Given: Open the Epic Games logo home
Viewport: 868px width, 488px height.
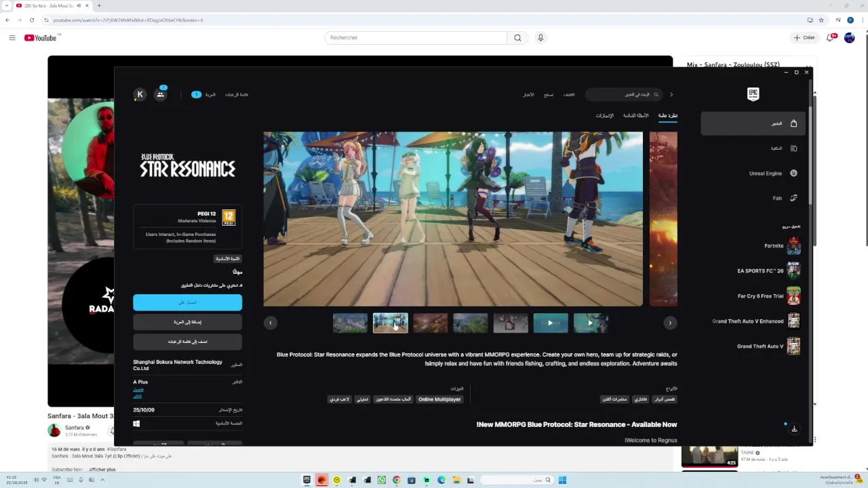Looking at the screenshot, I should coord(753,94).
